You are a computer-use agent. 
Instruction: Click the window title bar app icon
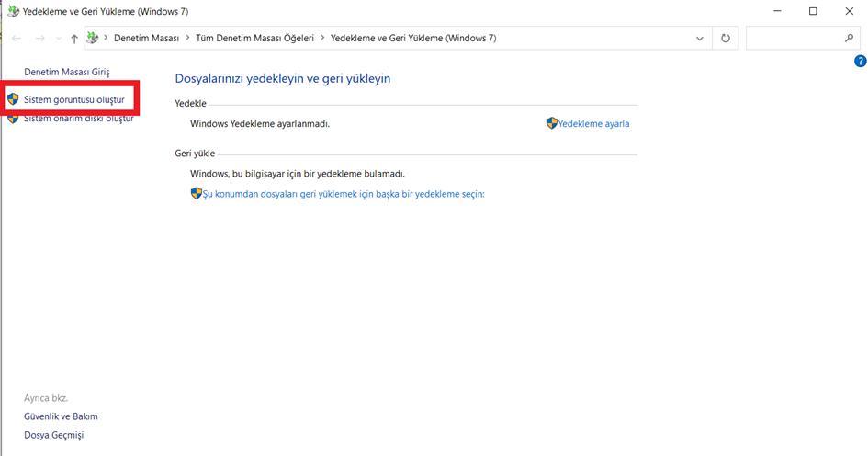click(x=13, y=11)
